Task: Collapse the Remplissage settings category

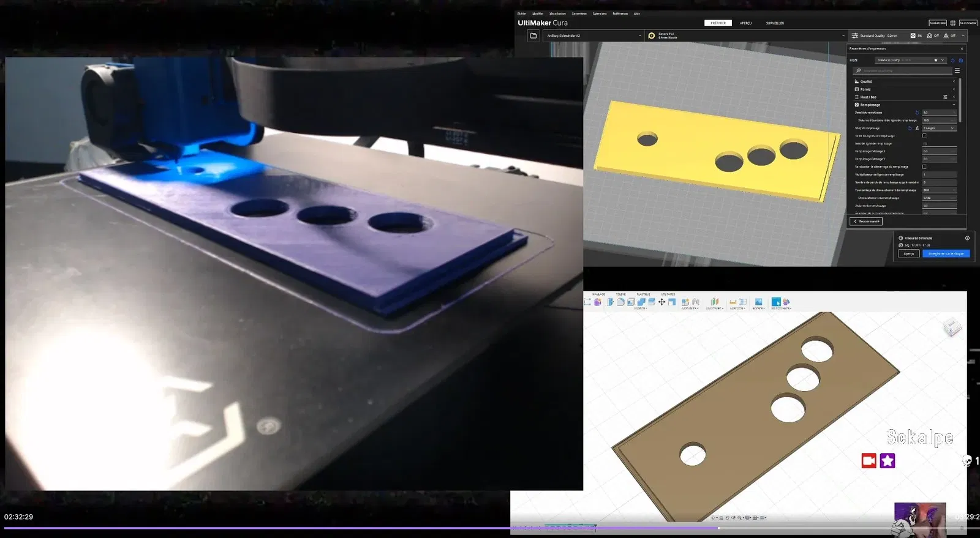Action: (x=904, y=105)
